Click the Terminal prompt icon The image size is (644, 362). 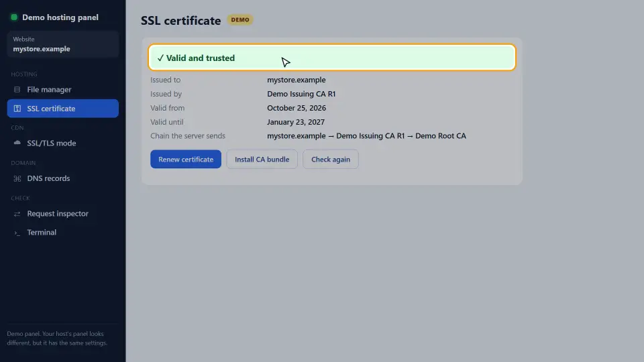[17, 233]
